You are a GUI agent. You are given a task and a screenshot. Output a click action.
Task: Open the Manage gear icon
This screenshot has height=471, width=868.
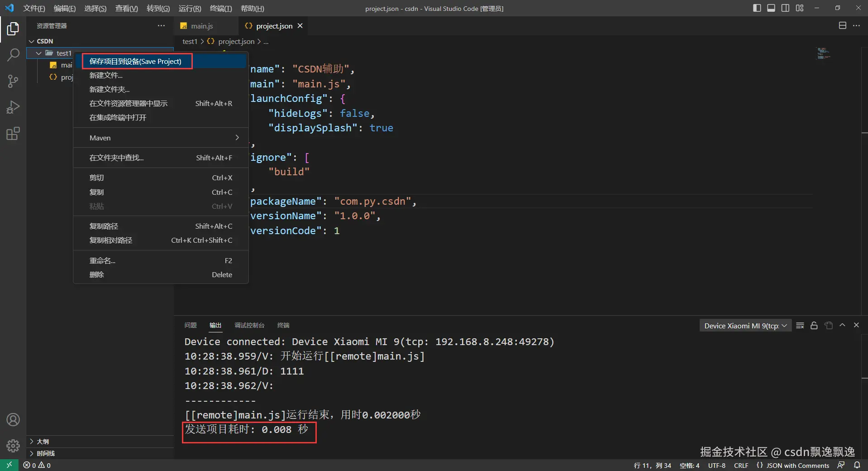pyautogui.click(x=13, y=446)
